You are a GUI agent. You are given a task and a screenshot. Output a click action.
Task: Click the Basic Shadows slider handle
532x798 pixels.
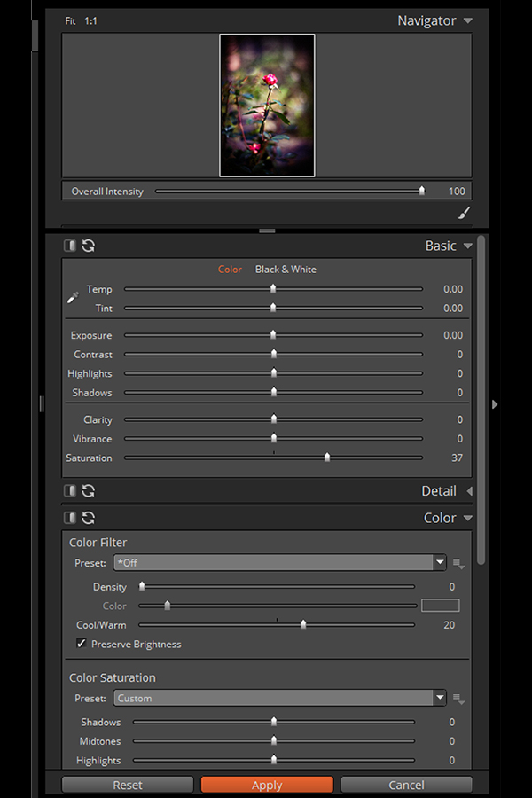tap(274, 391)
